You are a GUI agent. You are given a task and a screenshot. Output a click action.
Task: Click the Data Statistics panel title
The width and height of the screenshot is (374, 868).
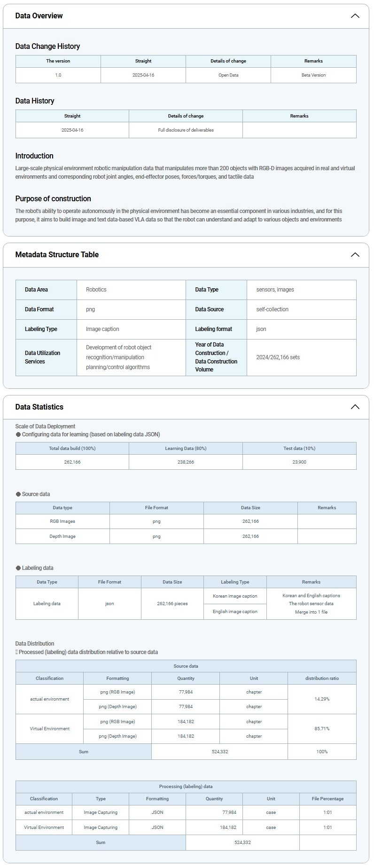(39, 407)
